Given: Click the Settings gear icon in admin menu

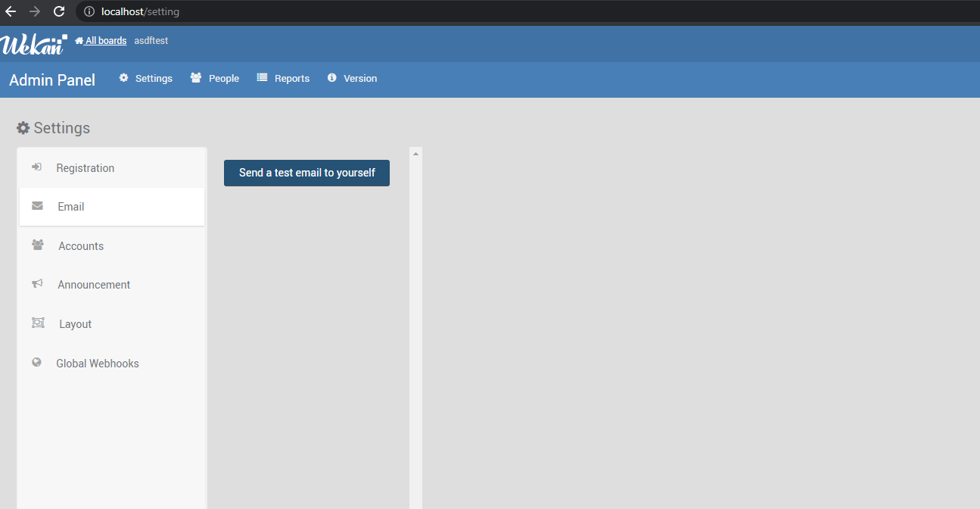Looking at the screenshot, I should (124, 78).
